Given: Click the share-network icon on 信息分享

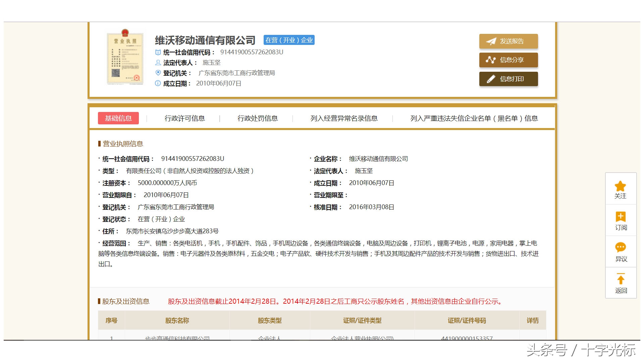Looking at the screenshot, I should pyautogui.click(x=491, y=60).
